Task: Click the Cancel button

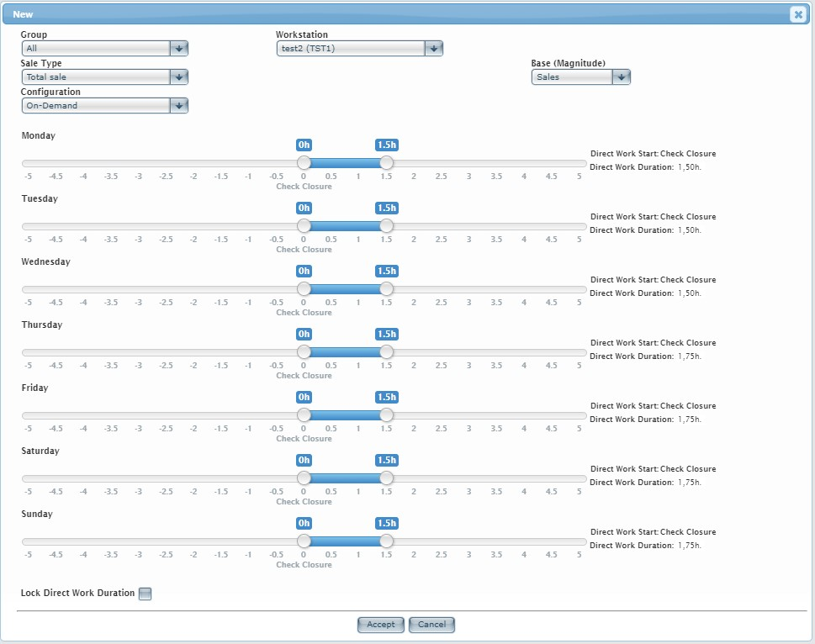Action: point(431,625)
